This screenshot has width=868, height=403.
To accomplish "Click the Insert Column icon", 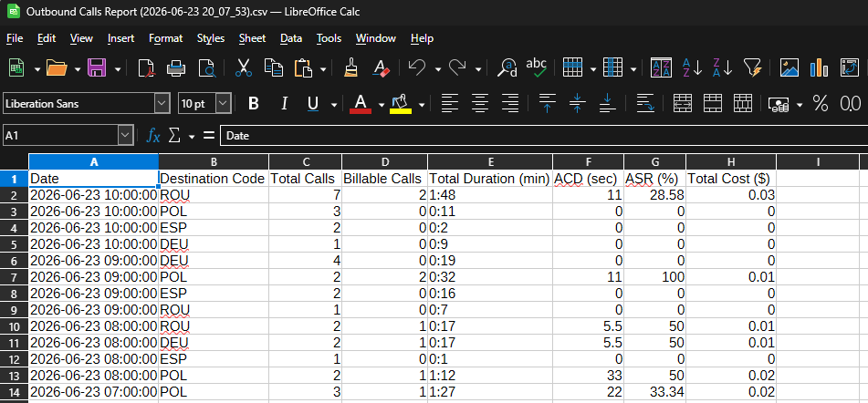I will (612, 68).
